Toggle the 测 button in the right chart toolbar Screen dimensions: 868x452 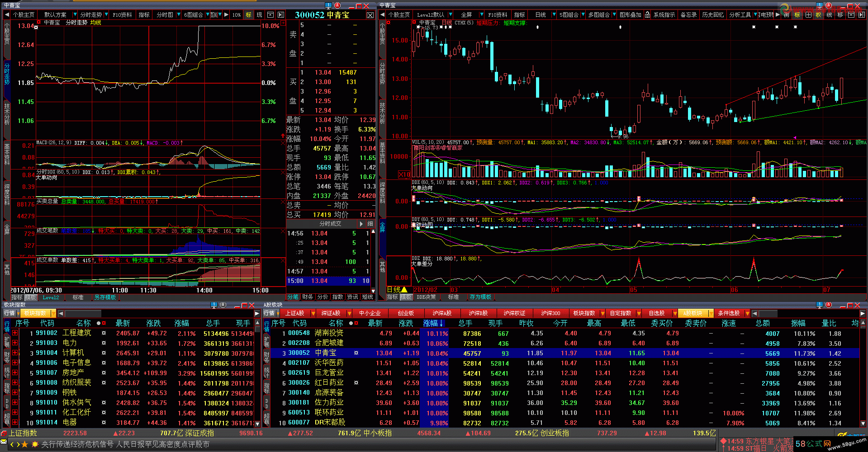tap(786, 14)
